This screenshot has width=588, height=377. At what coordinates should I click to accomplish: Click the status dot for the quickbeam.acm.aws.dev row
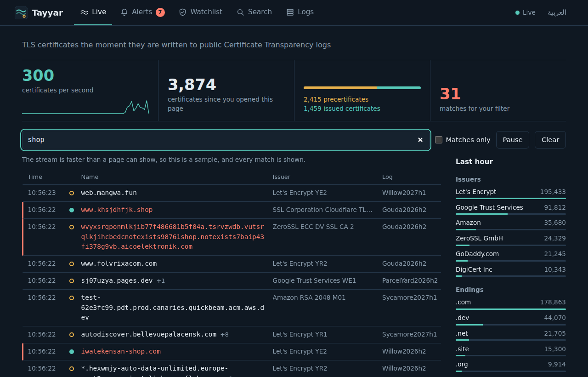(72, 298)
